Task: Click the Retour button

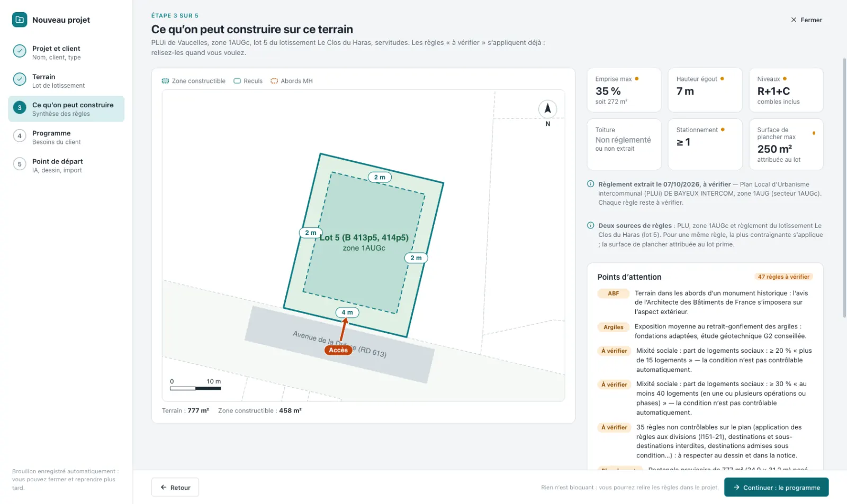Action: click(x=175, y=488)
